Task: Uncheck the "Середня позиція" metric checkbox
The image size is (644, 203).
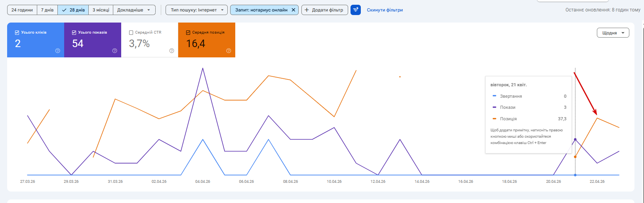Action: [x=188, y=32]
